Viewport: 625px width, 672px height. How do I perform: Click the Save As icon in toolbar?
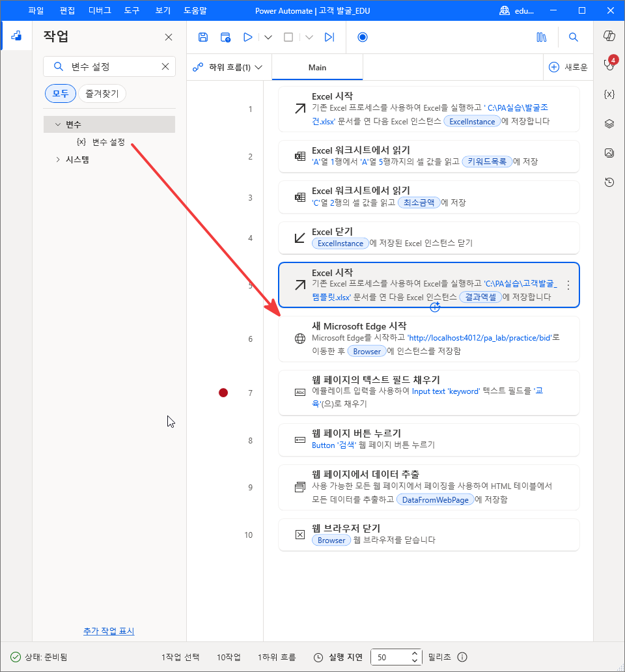[x=225, y=37]
